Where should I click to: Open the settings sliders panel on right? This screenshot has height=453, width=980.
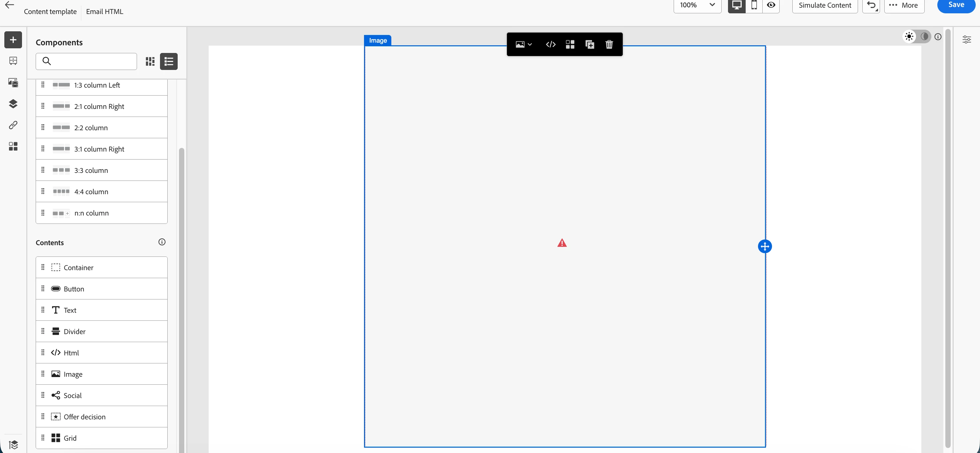(x=966, y=40)
